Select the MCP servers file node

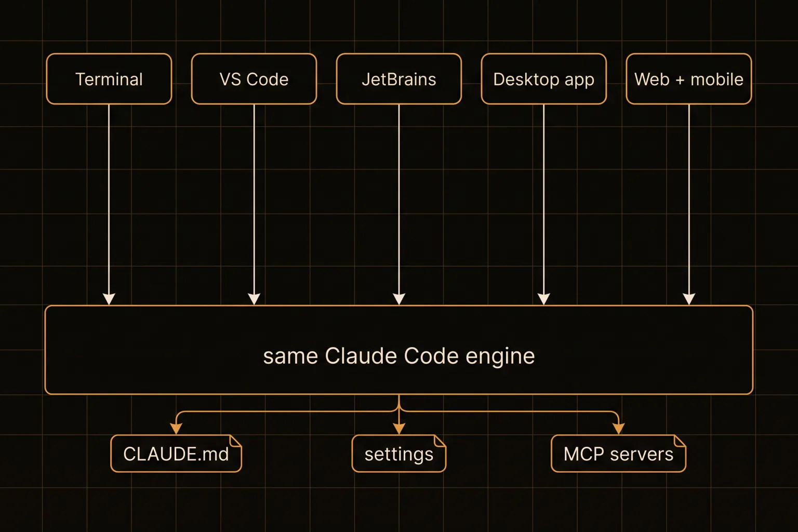point(618,454)
